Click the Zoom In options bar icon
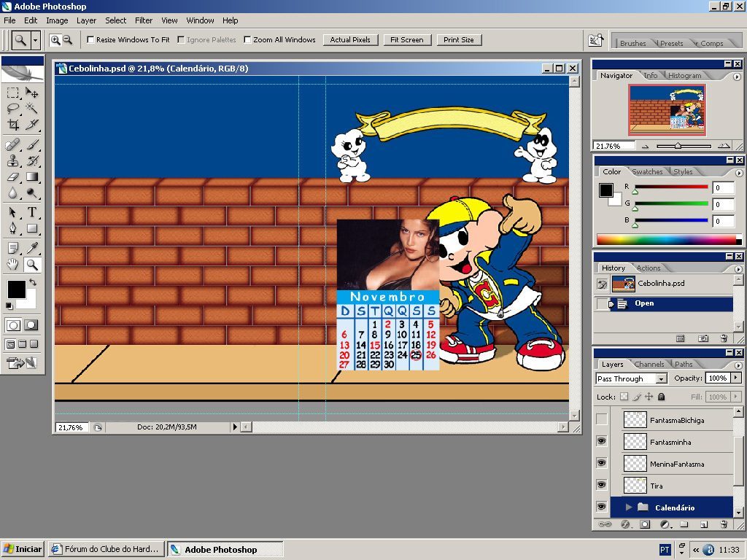747x560 pixels. click(55, 40)
